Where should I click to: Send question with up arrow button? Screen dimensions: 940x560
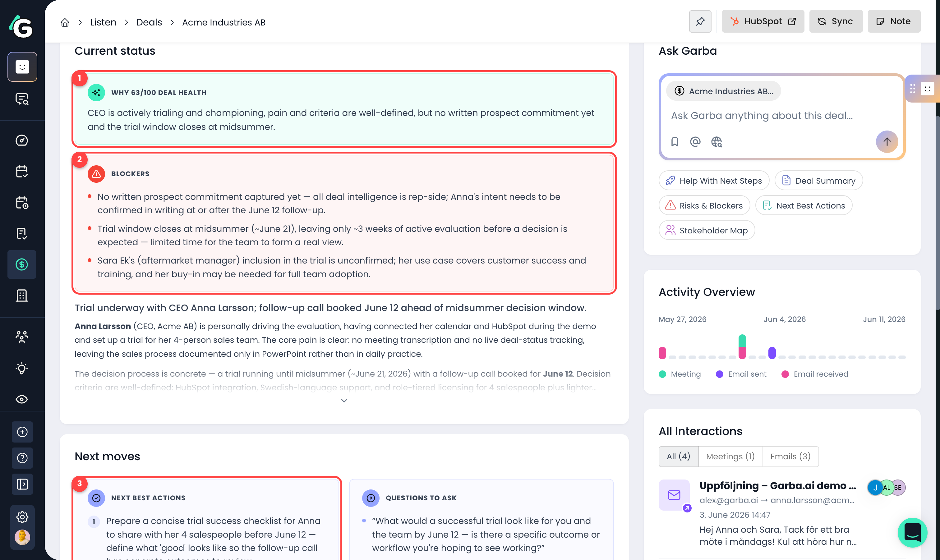[x=887, y=142]
